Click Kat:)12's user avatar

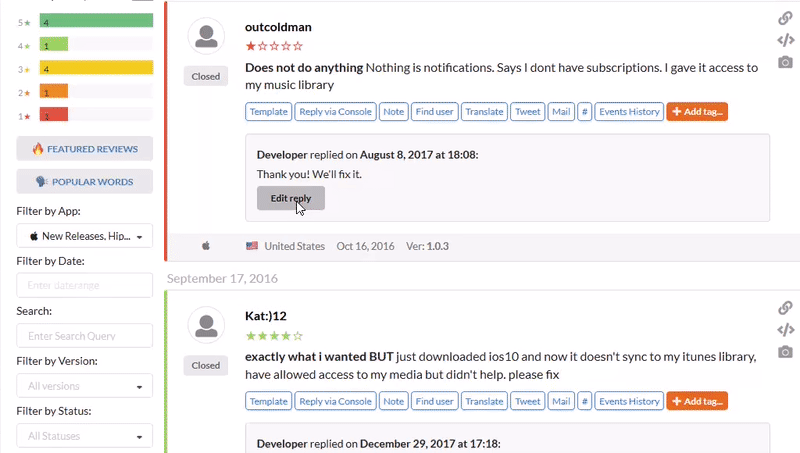coord(206,326)
